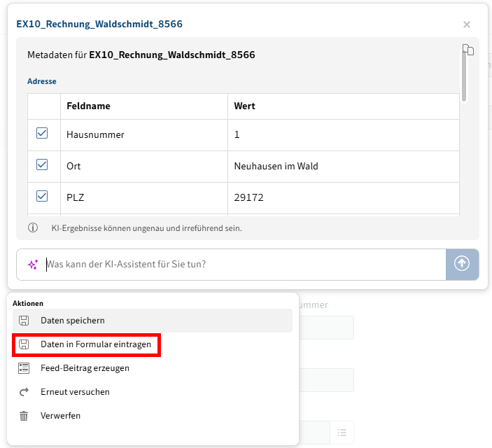Click the trash icon for Verwerfen

(x=24, y=416)
